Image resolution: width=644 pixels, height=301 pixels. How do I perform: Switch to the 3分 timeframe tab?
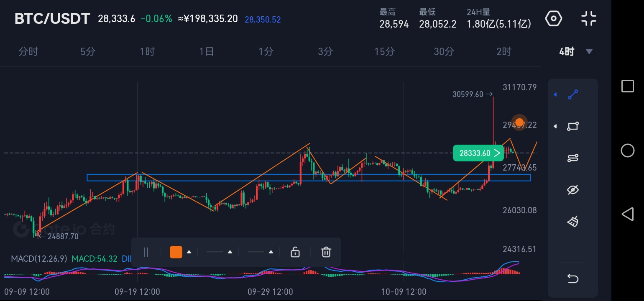coord(325,51)
